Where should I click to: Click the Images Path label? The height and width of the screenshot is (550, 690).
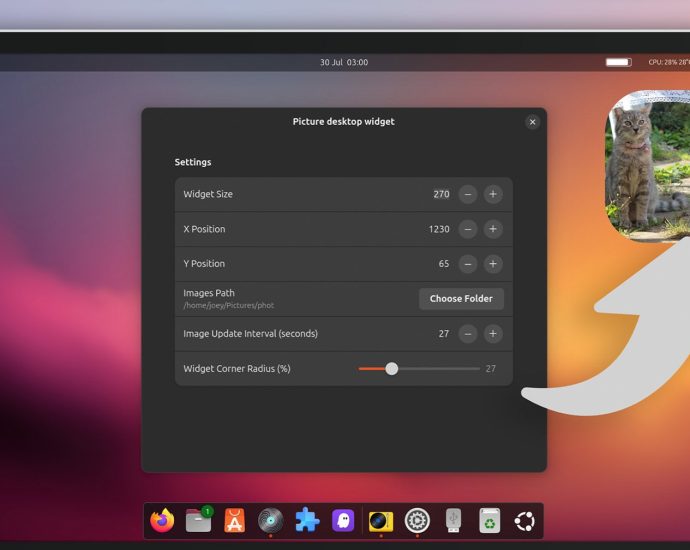[x=209, y=293]
